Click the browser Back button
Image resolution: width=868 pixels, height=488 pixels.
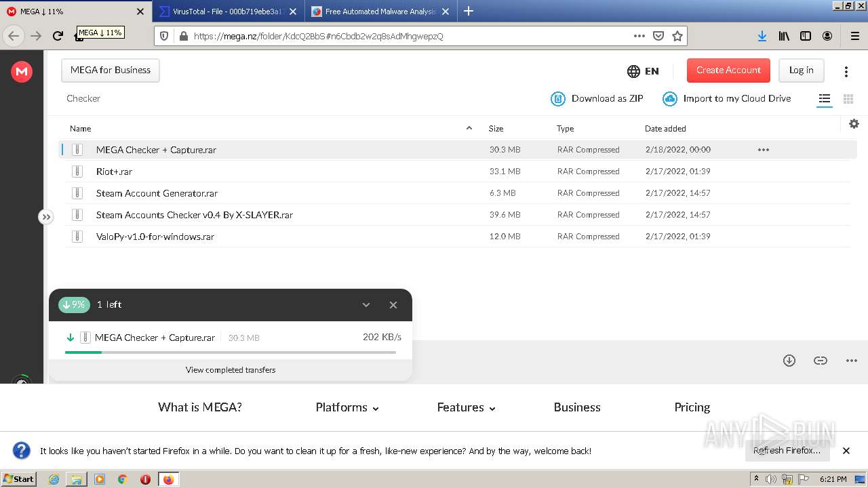tap(14, 36)
